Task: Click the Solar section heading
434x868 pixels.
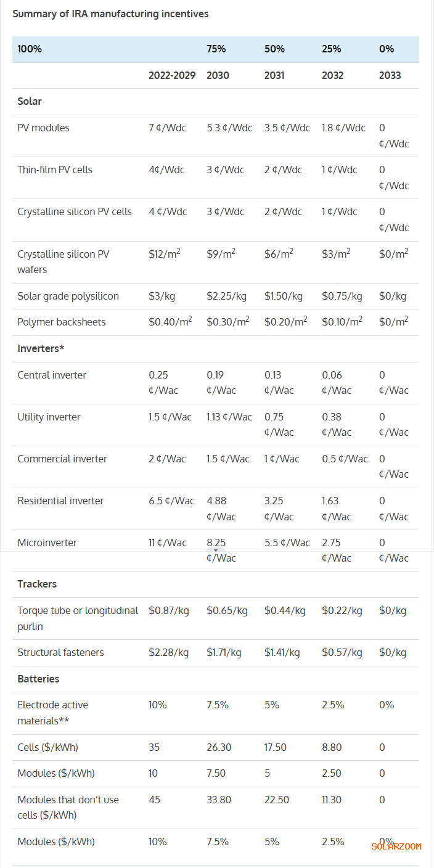Action: point(30,101)
